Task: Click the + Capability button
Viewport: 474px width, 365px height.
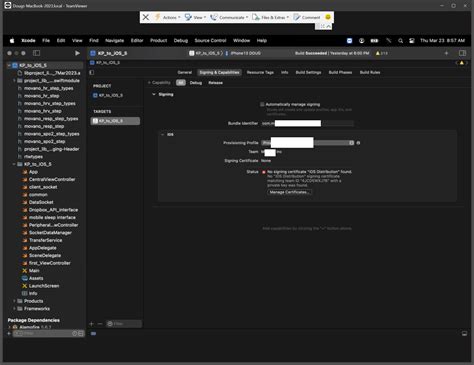Action: pyautogui.click(x=159, y=83)
